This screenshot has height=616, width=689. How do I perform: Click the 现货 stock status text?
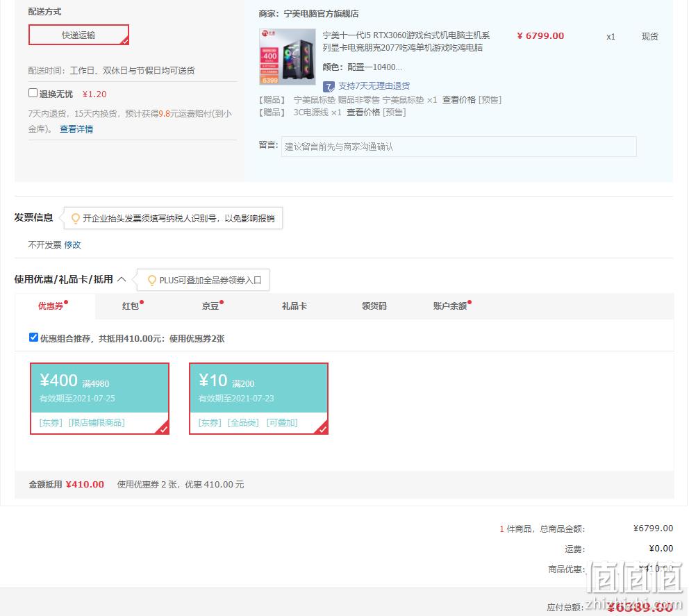(x=650, y=37)
